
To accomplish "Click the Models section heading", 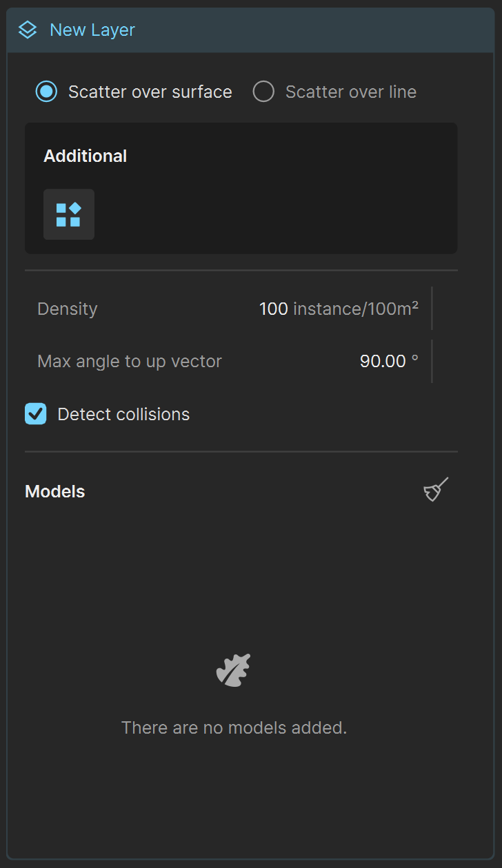I will pos(55,491).
